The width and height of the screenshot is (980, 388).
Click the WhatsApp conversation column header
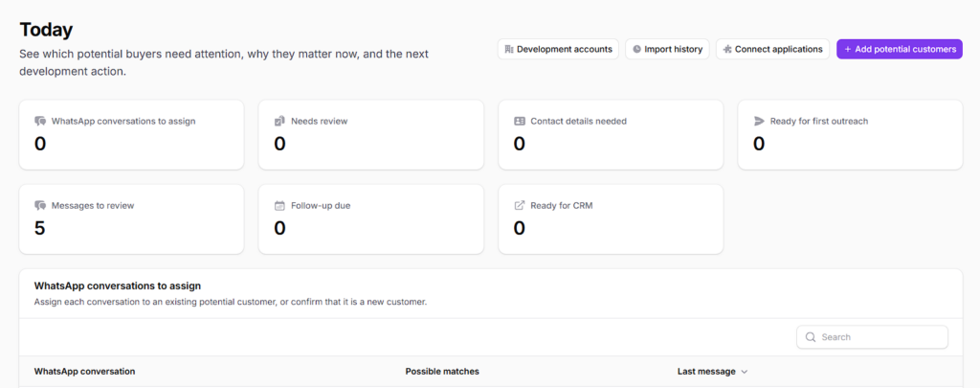click(x=84, y=371)
